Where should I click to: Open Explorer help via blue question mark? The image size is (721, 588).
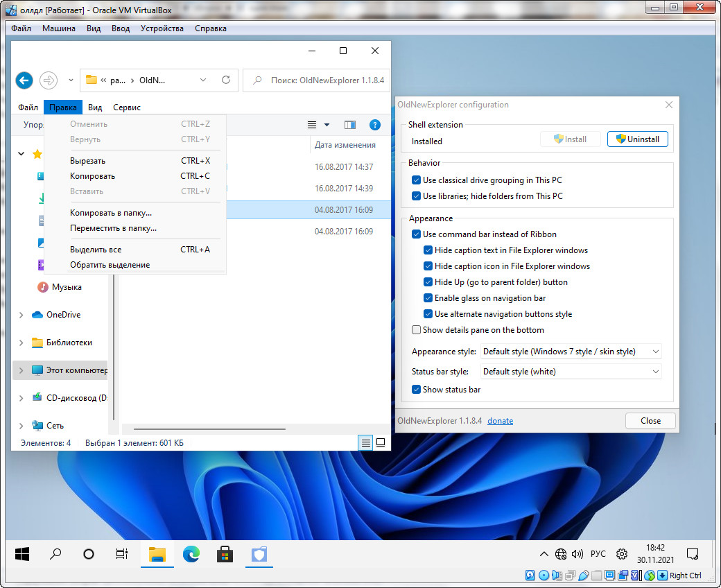tap(375, 125)
